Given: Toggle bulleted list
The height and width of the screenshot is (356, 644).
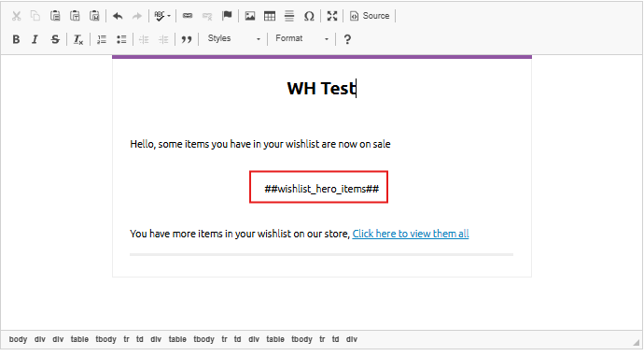Looking at the screenshot, I should [121, 39].
